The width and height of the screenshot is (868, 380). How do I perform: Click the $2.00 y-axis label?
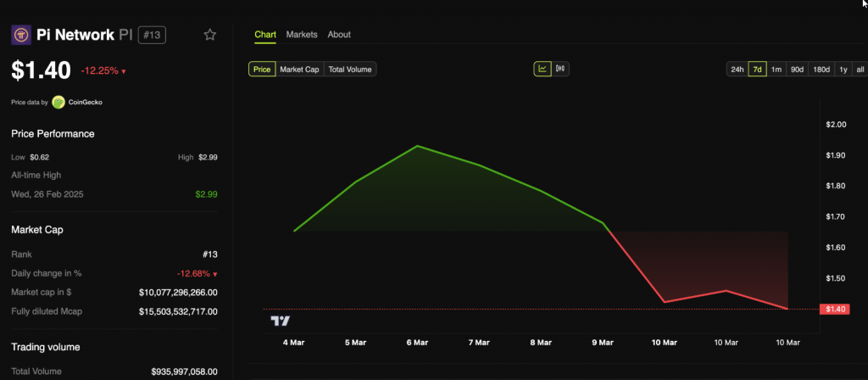pyautogui.click(x=836, y=125)
